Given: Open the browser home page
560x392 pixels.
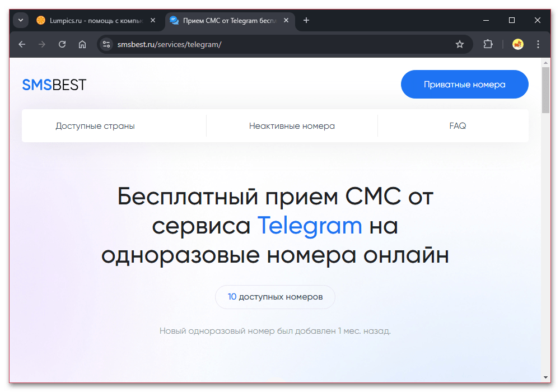Looking at the screenshot, I should pyautogui.click(x=82, y=44).
